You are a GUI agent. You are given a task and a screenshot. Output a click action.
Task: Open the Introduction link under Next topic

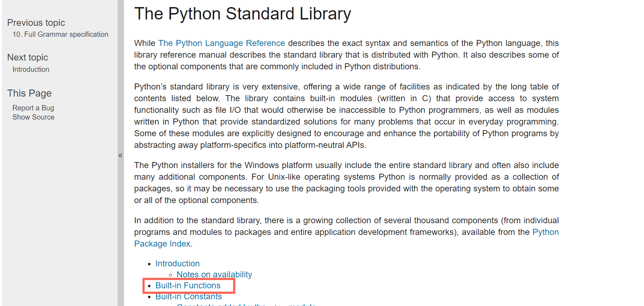(x=31, y=69)
